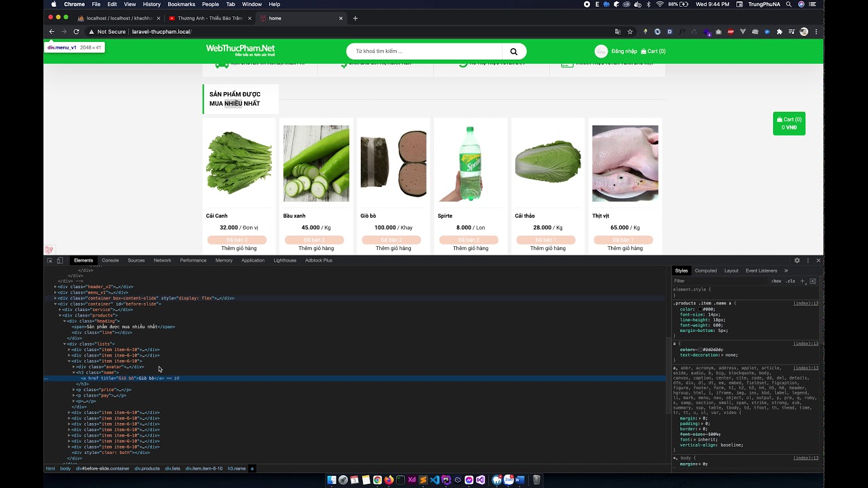Open the Chrome profile avatar
The width and height of the screenshot is (868, 488).
coord(804,32)
